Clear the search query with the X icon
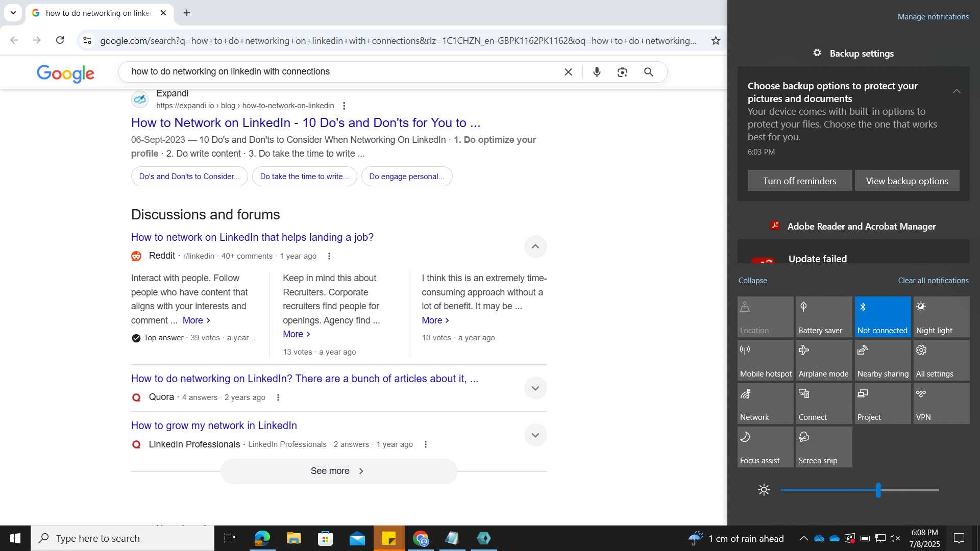The image size is (980, 551). point(568,72)
